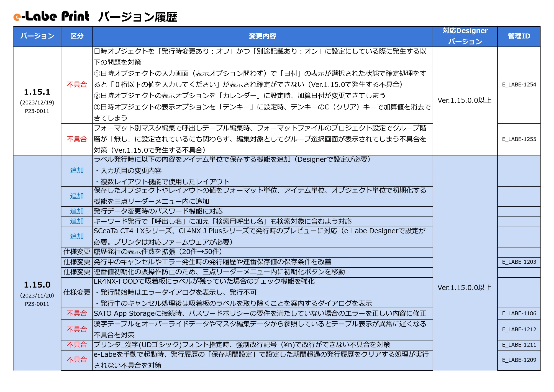Click the ・入力項目の変更内容 bullet
The width and height of the screenshot is (554, 392).
pos(128,171)
